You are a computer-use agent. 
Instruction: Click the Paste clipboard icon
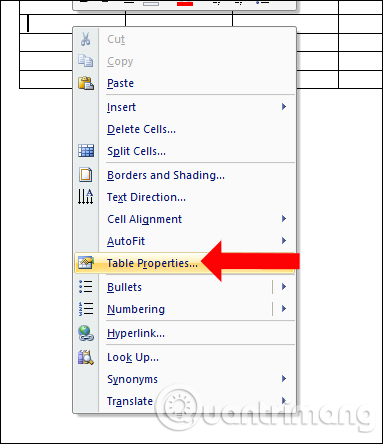pos(86,83)
